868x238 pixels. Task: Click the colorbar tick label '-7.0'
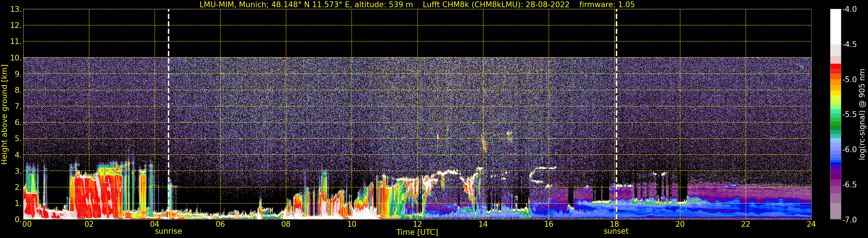click(850, 220)
